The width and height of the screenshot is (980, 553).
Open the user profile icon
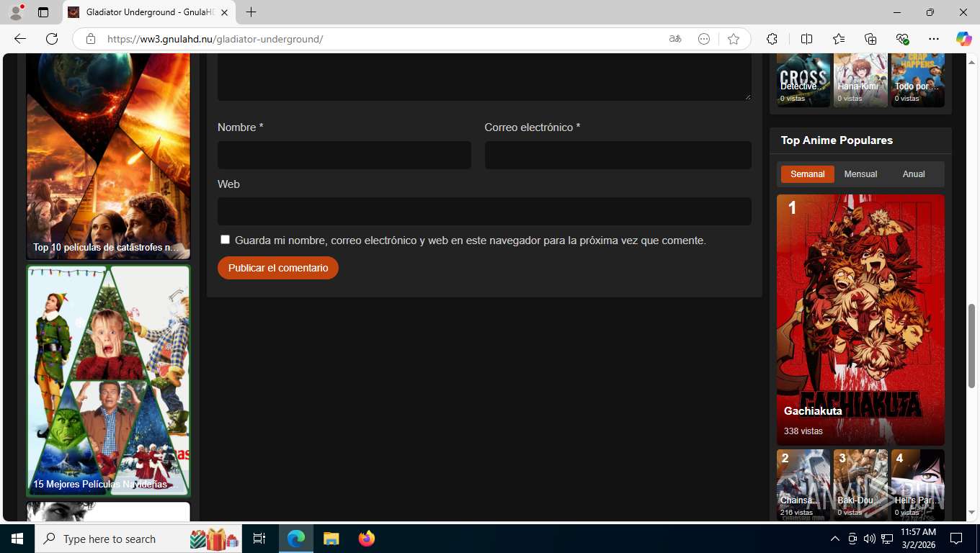pyautogui.click(x=16, y=12)
